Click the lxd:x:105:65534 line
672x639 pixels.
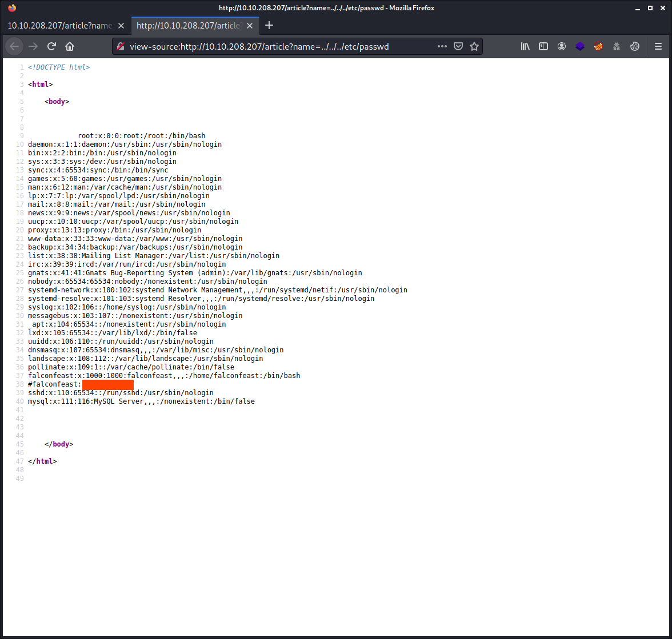113,333
